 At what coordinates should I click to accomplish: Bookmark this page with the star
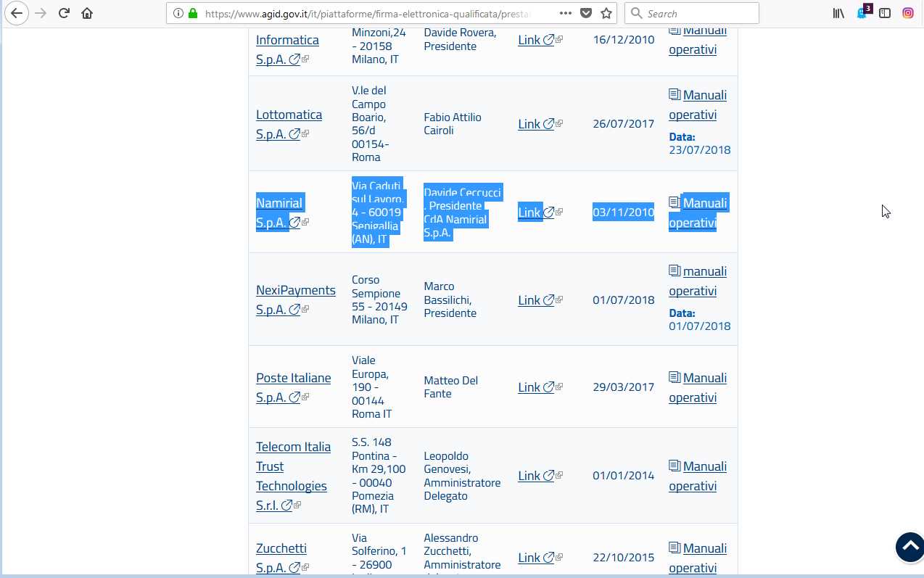point(606,13)
